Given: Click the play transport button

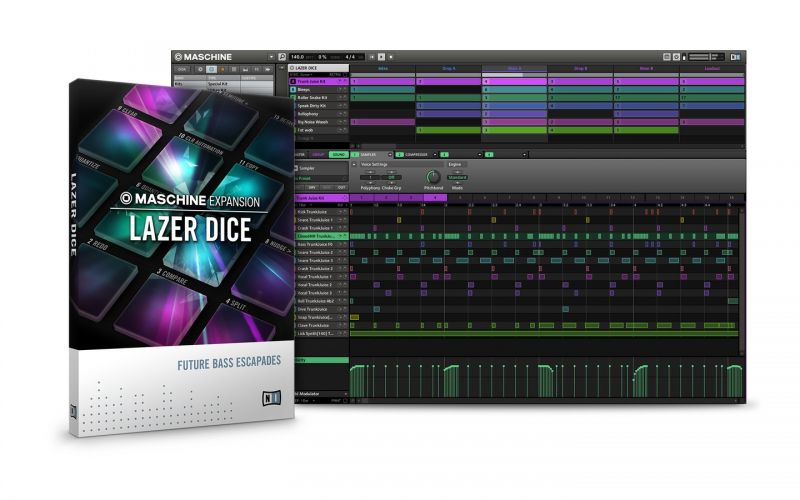Looking at the screenshot, I should point(381,57).
